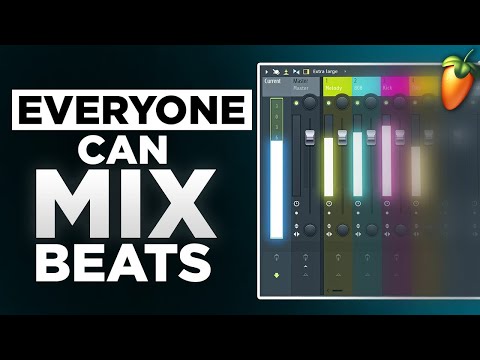Viewport: 480px width, 360px height.
Task: Click the routing cable icon under Kick track
Action: pos(396,257)
